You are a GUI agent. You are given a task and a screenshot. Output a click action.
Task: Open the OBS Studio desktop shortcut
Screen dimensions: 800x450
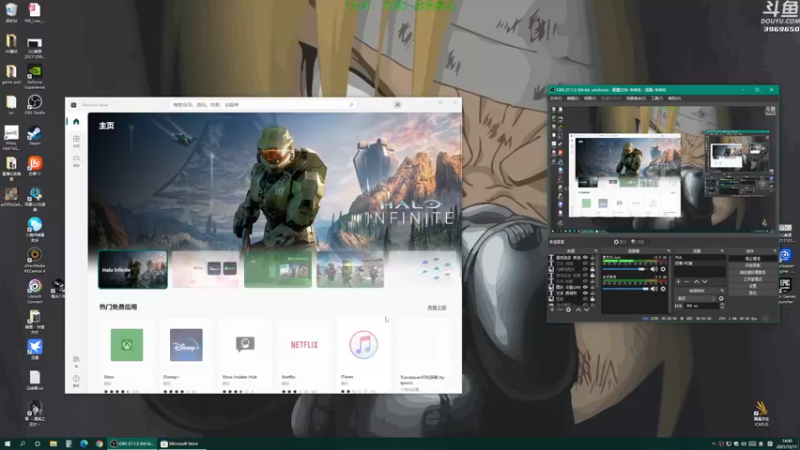tap(35, 105)
